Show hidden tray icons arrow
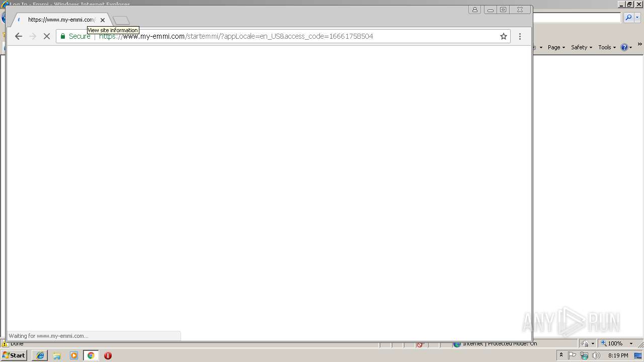644x362 pixels. 561,355
